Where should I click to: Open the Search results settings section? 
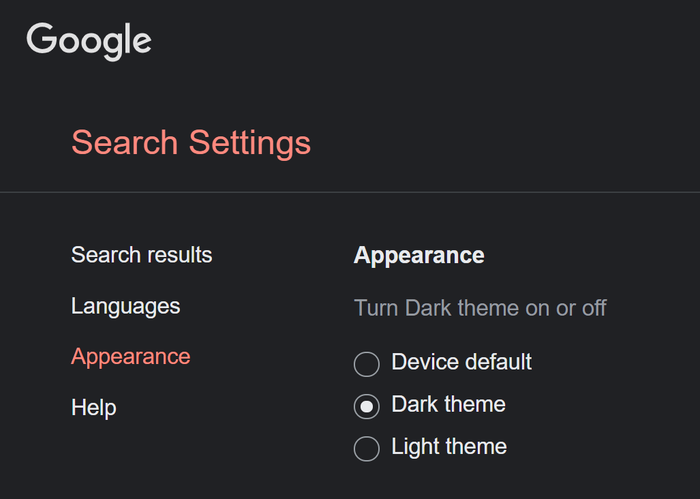141,255
